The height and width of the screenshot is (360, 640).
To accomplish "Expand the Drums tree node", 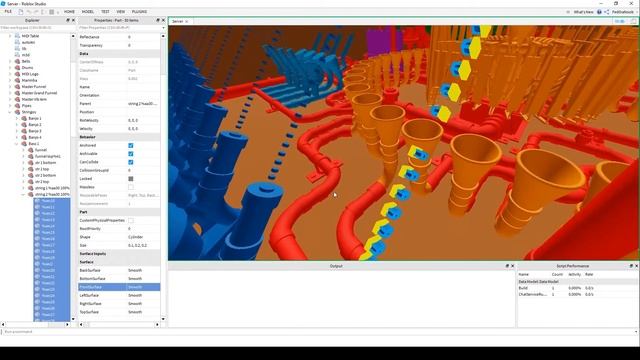I will [10, 67].
